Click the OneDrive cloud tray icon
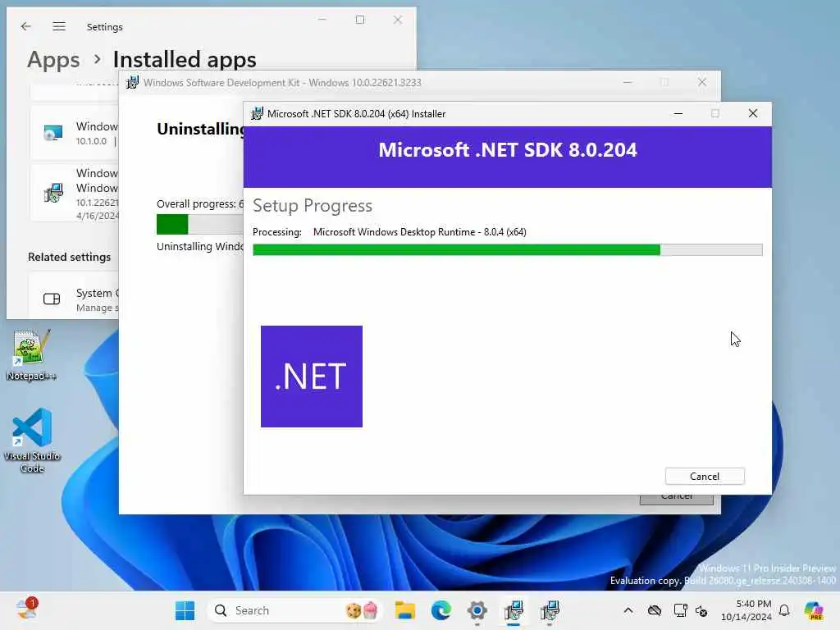 click(654, 610)
